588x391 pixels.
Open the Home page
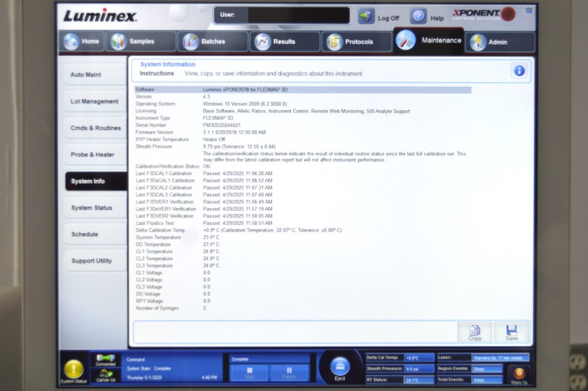point(82,41)
